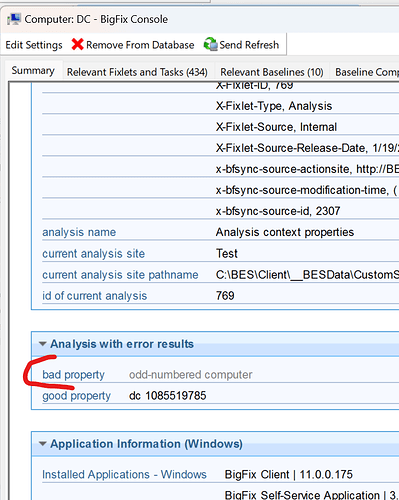
Task: Select the '769' analysis id value
Action: point(225,296)
